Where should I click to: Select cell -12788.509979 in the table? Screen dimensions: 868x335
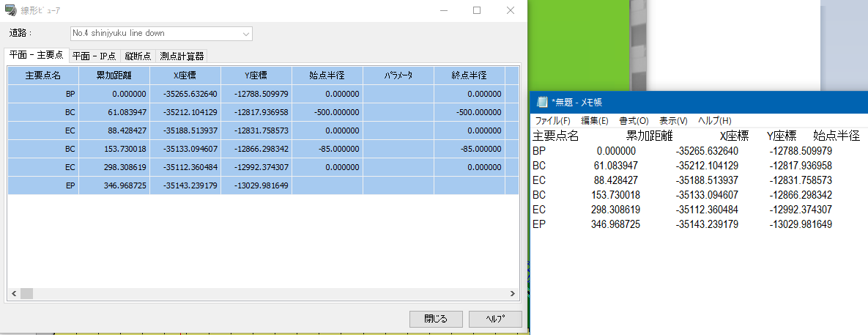coord(256,94)
